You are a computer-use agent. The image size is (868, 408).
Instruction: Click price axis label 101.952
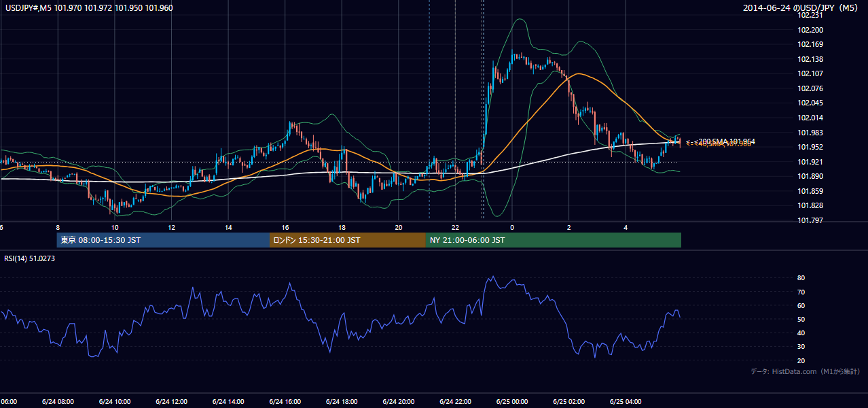(x=812, y=147)
